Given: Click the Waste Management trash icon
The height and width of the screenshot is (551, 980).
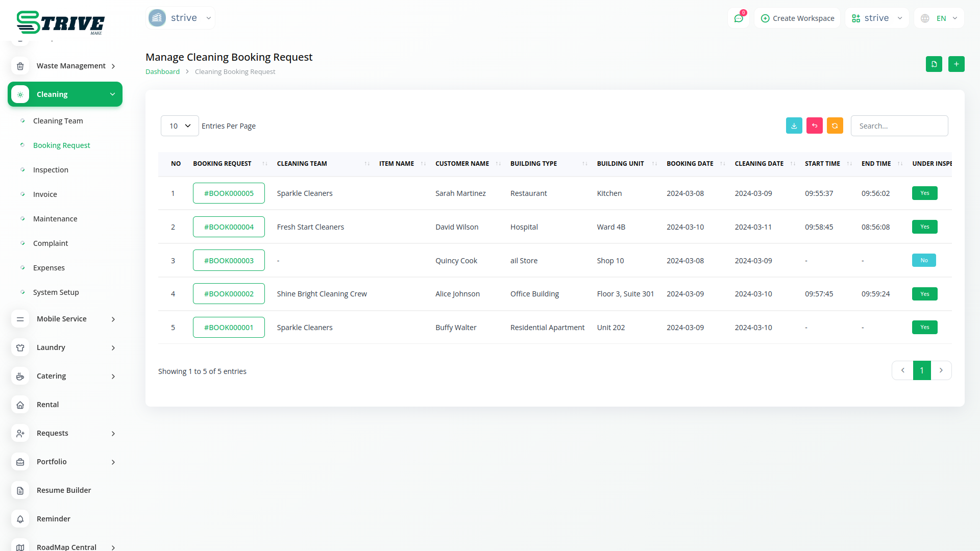Looking at the screenshot, I should tap(20, 66).
